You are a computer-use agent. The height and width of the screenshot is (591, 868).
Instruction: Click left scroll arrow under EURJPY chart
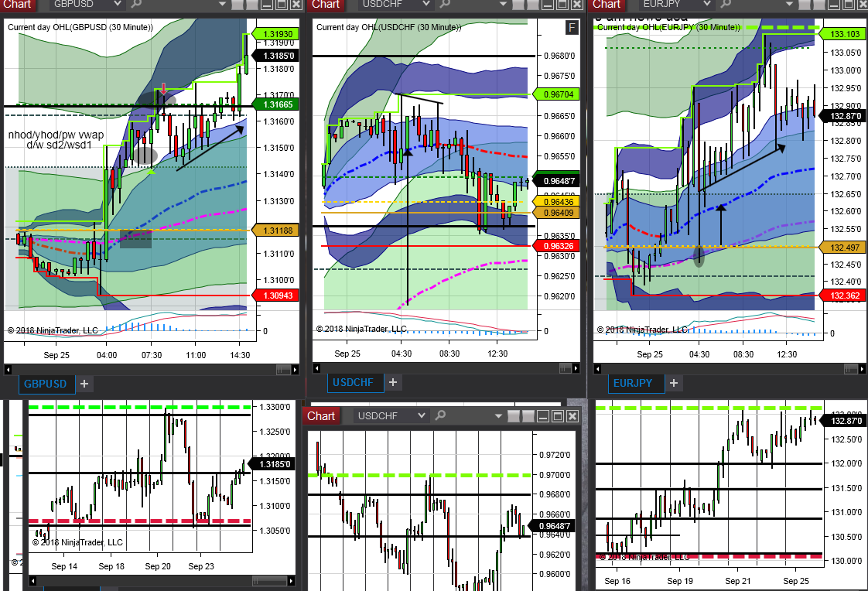coord(597,368)
